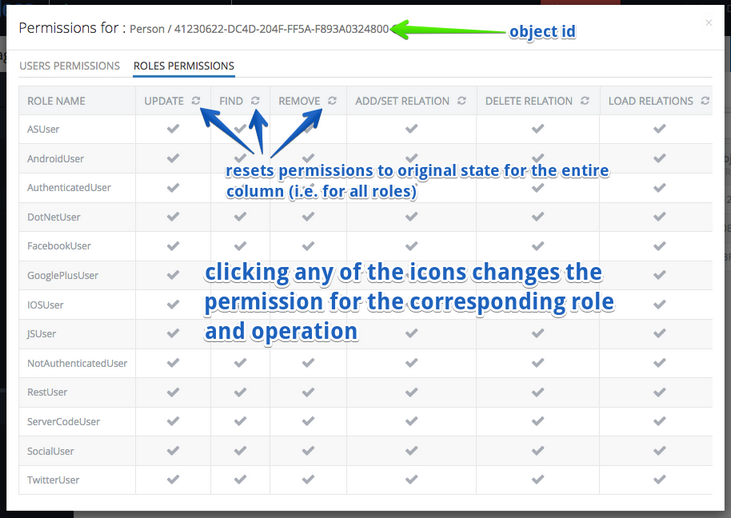
Task: Toggle LOAD RELATIONS permission for ASUser
Action: (x=659, y=129)
